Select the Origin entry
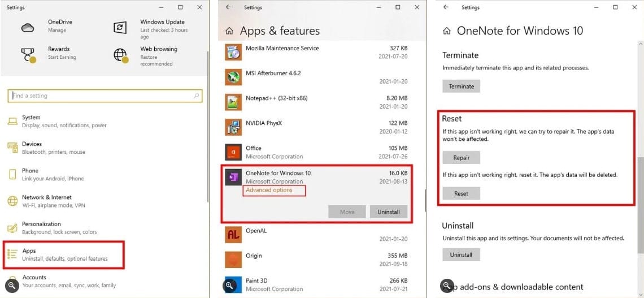Screen dimensions: 644x298 [317, 260]
